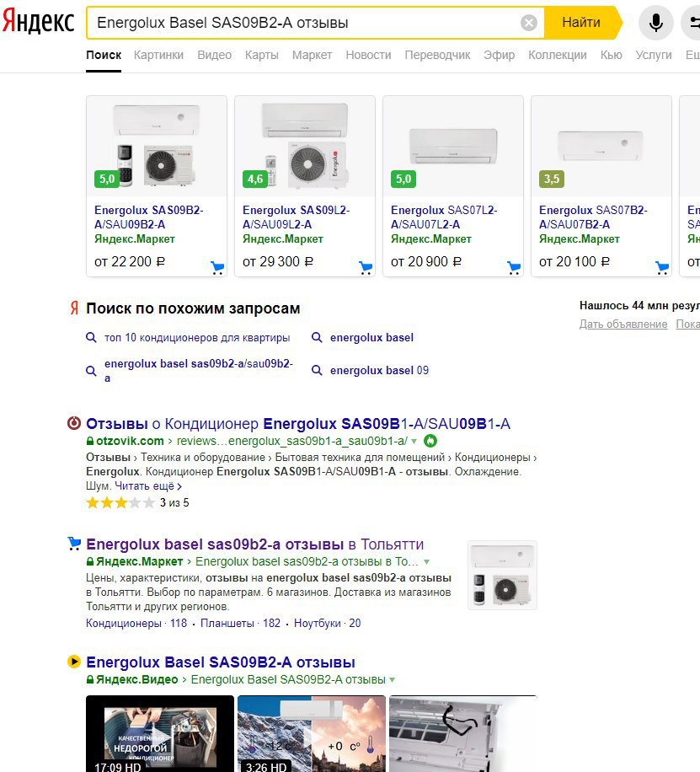Expand the snippet with Читать ещё

click(x=148, y=486)
